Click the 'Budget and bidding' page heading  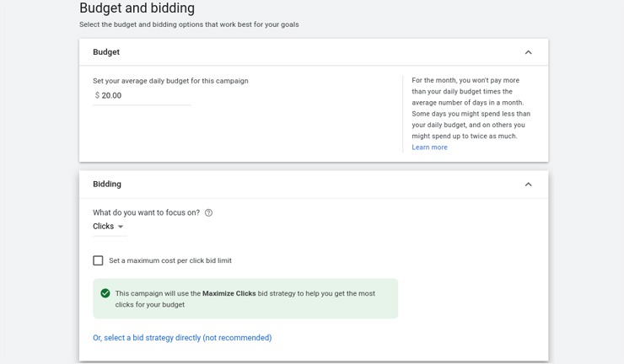pos(137,8)
